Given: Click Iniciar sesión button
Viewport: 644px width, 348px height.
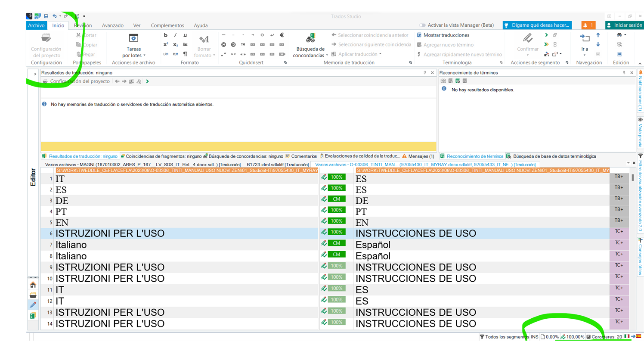Looking at the screenshot, I should pyautogui.click(x=624, y=25).
